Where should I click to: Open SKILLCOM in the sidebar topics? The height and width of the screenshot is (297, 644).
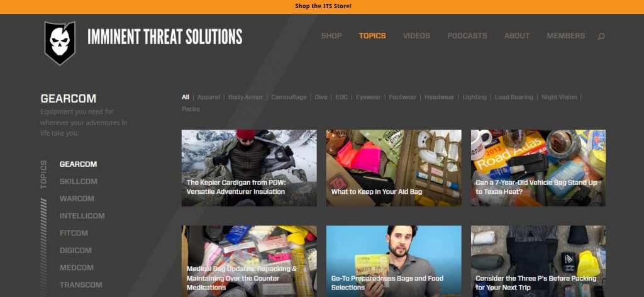(x=79, y=181)
